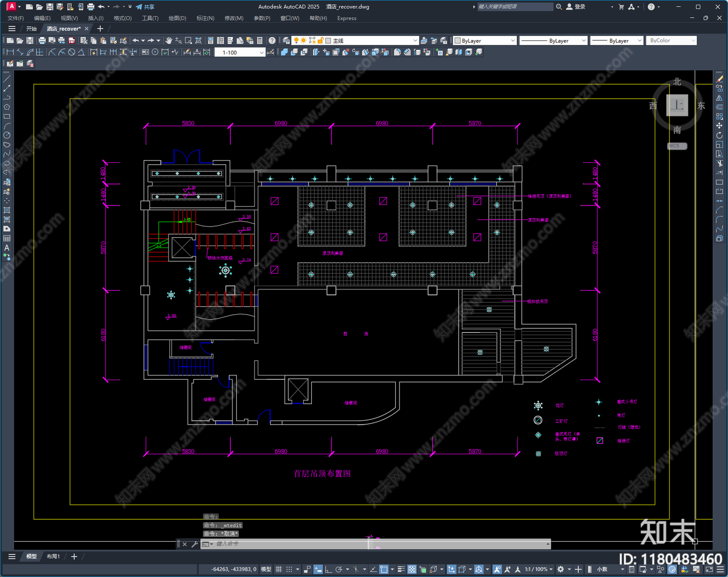Image resolution: width=728 pixels, height=577 pixels.
Task: Toggle Dynamic Input in status bar
Action: [x=318, y=569]
